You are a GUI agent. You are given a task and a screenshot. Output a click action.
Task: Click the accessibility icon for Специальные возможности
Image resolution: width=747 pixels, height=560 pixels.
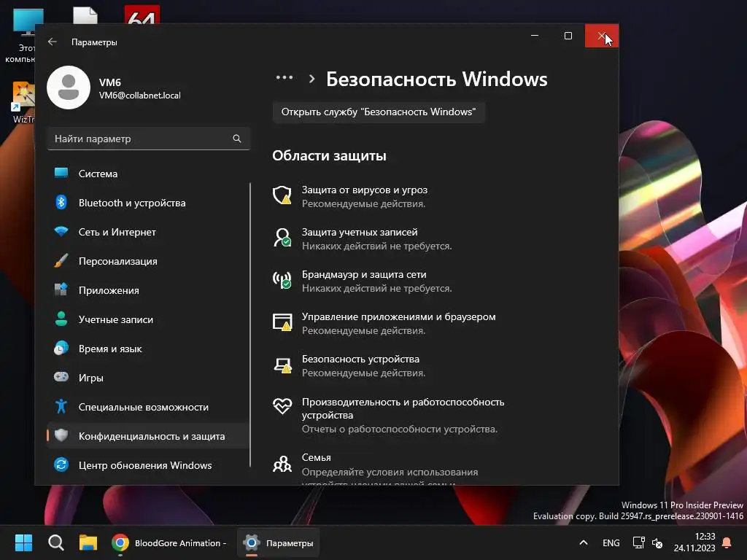point(61,407)
